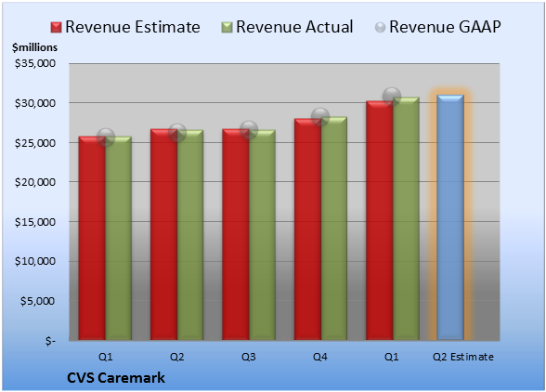Select the red estimate bar for Q4
The width and height of the screenshot is (546, 392).
(x=307, y=229)
